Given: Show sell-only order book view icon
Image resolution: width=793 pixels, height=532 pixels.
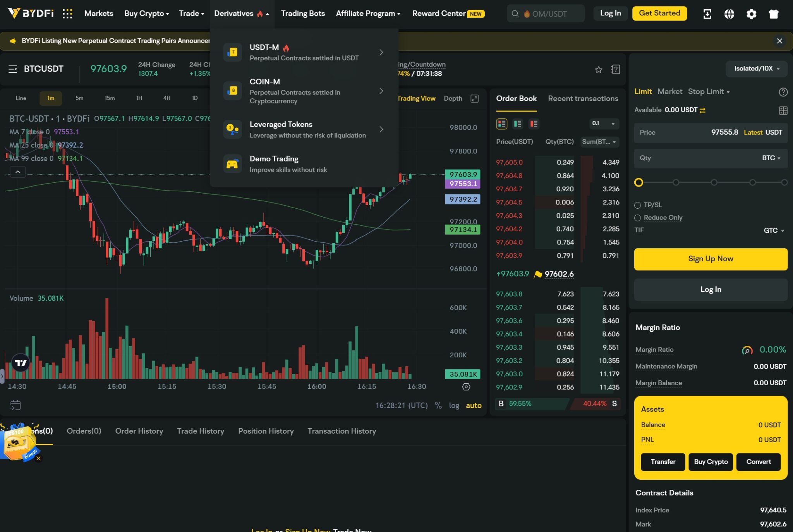Looking at the screenshot, I should tap(534, 124).
